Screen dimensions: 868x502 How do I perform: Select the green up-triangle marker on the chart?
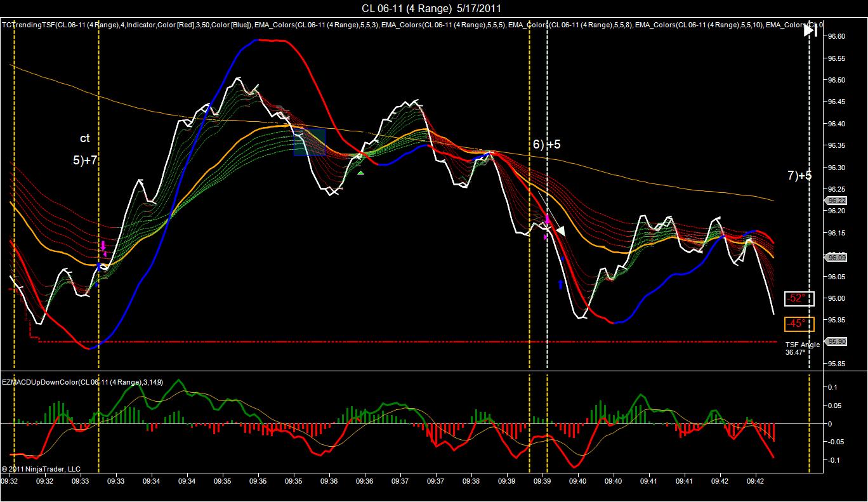pyautogui.click(x=361, y=173)
